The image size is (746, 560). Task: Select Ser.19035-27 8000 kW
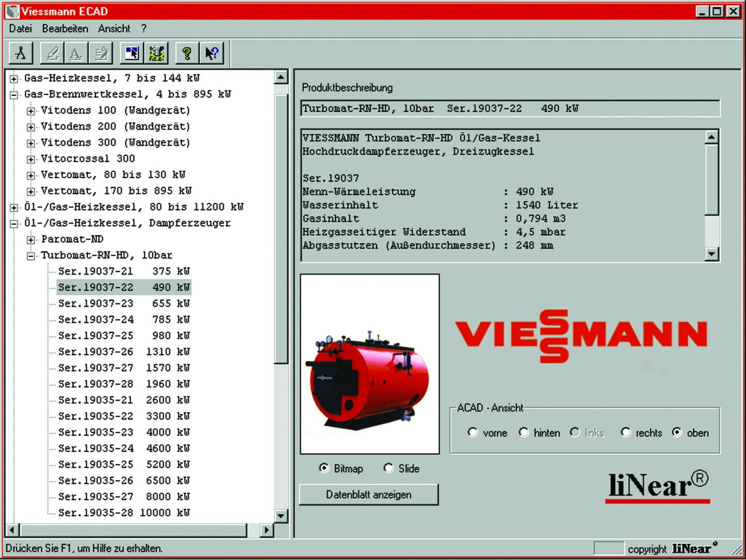click(x=124, y=497)
